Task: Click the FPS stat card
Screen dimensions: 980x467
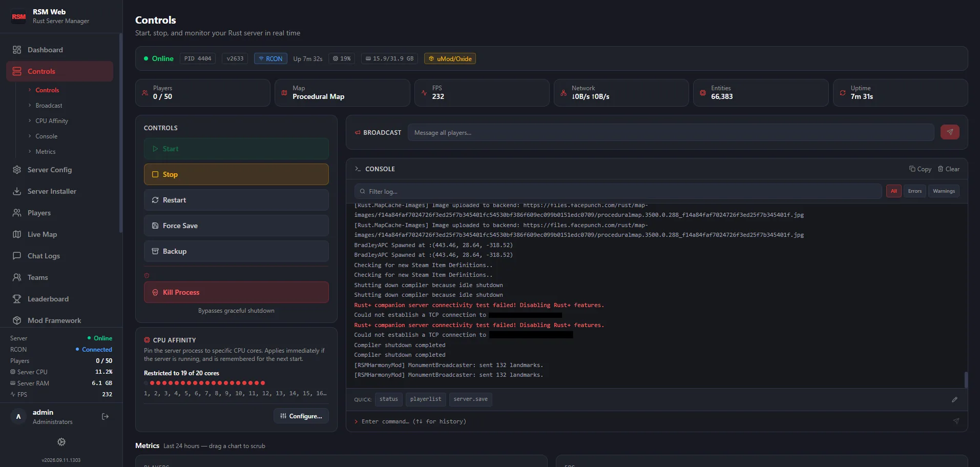Action: point(482,93)
